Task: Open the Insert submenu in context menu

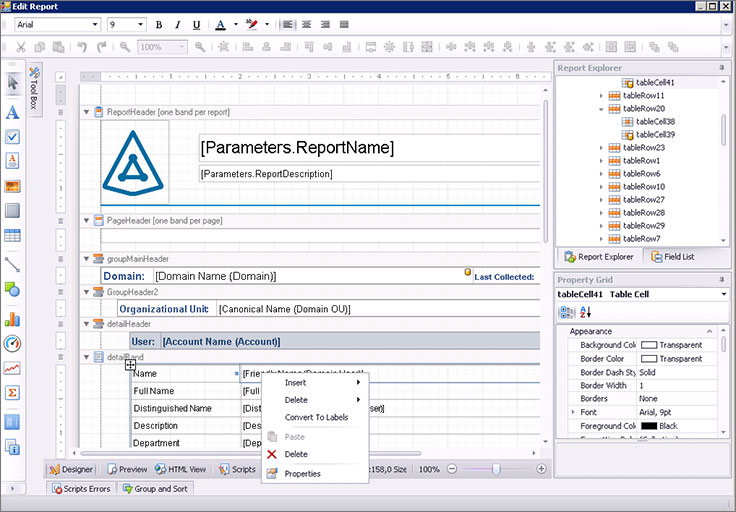Action: [x=315, y=382]
